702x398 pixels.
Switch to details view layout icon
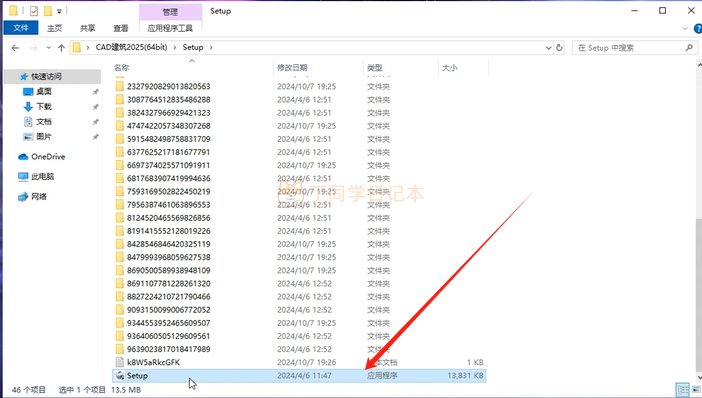coord(682,389)
